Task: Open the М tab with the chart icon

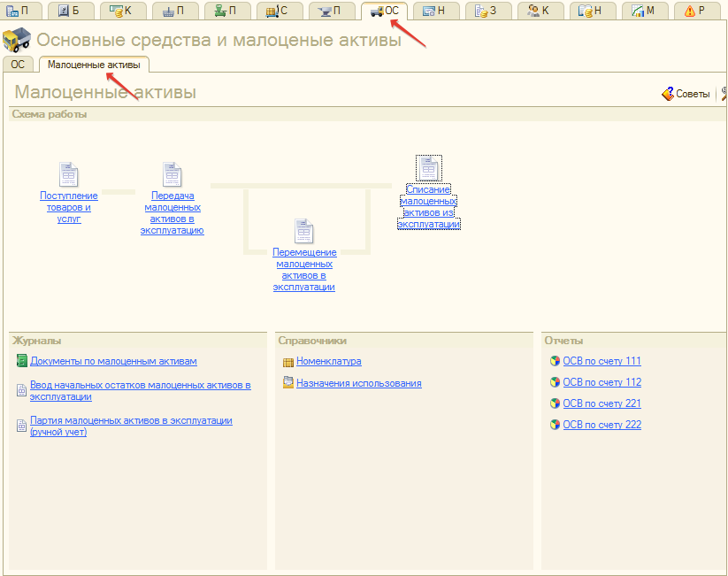Action: (644, 11)
